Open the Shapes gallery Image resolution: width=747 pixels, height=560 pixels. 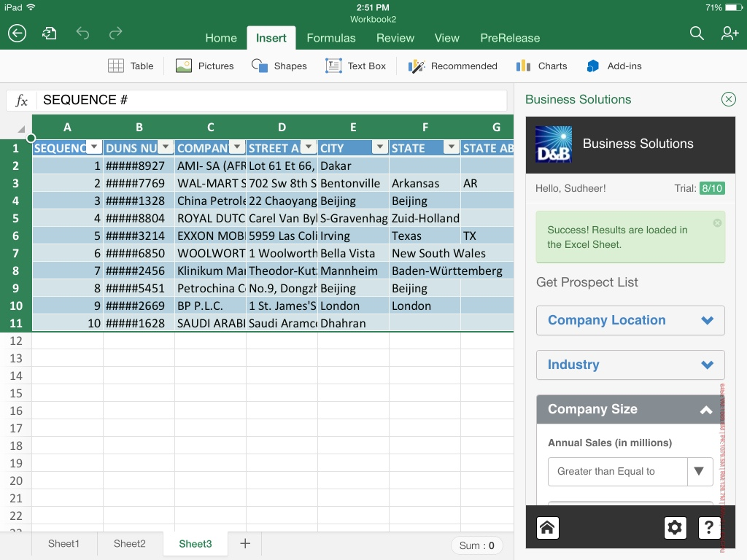[x=279, y=66]
